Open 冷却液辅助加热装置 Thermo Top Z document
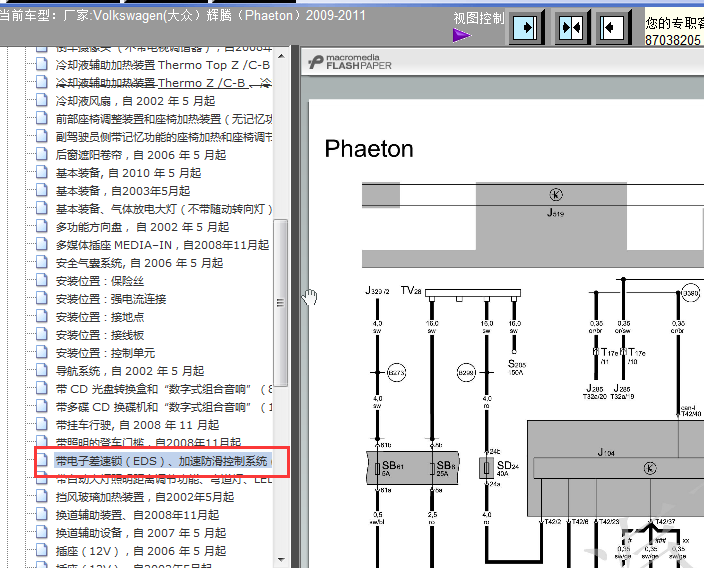Screen dimensions: 704x568 coord(163,65)
